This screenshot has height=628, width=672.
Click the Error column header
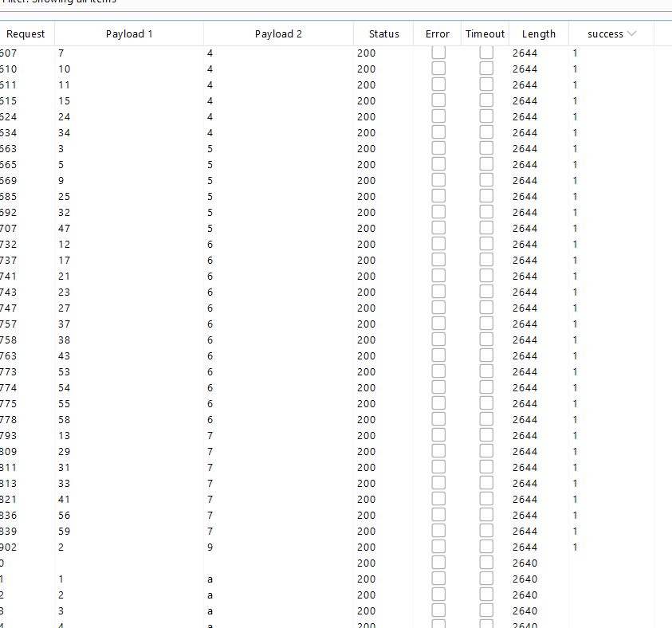click(x=437, y=33)
